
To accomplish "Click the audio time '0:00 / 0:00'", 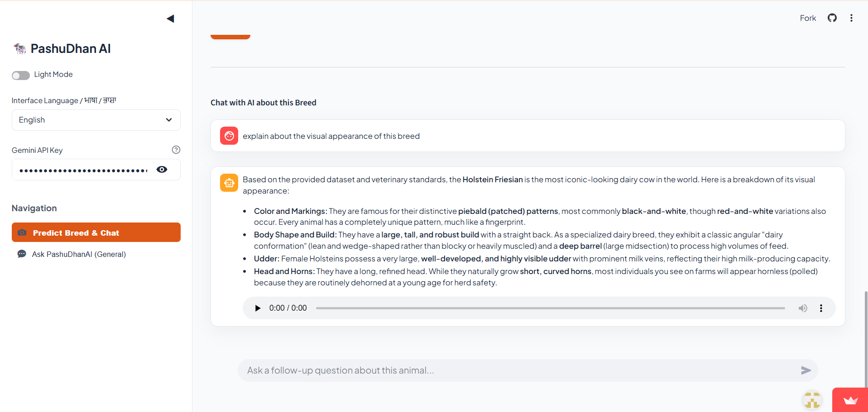I will (288, 308).
